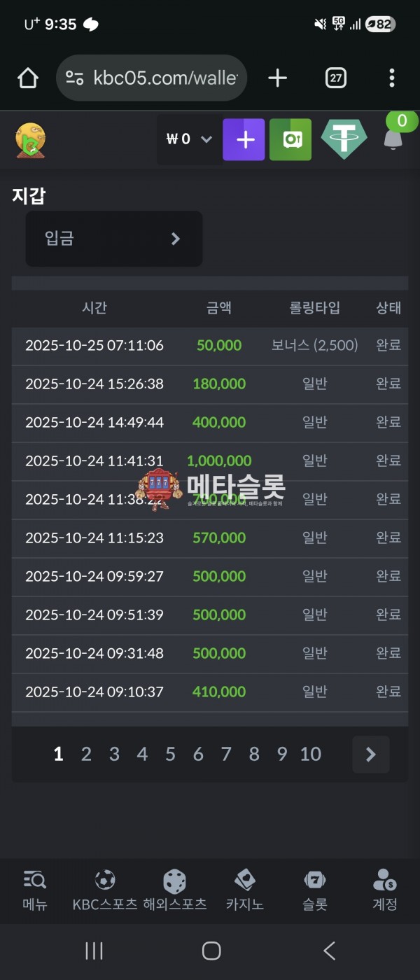Expand the 입금 wallet selector
Viewport: 420px width, 980px height.
[x=114, y=239]
